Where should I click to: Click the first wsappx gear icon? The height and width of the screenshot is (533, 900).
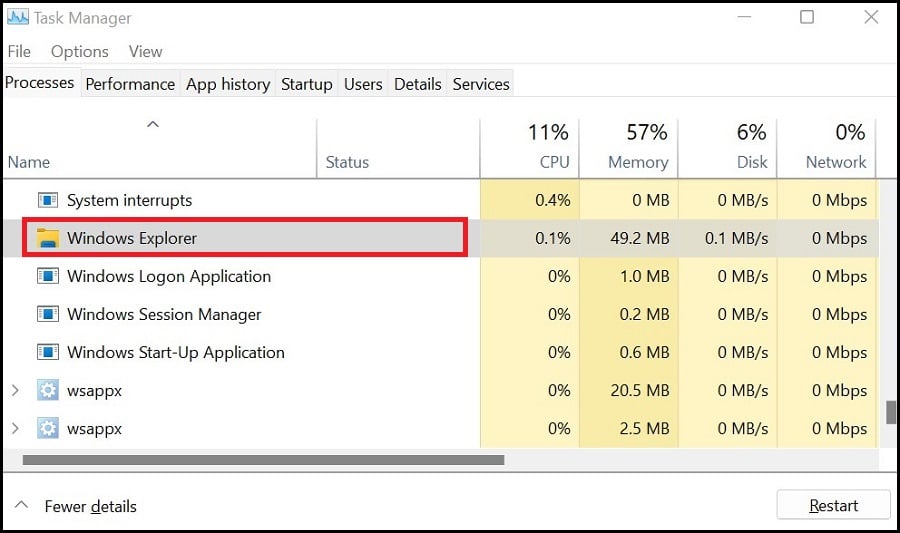(x=48, y=391)
